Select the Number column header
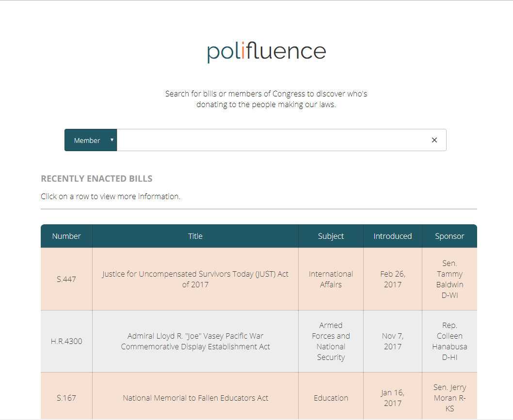The width and height of the screenshot is (513, 420). coord(66,236)
